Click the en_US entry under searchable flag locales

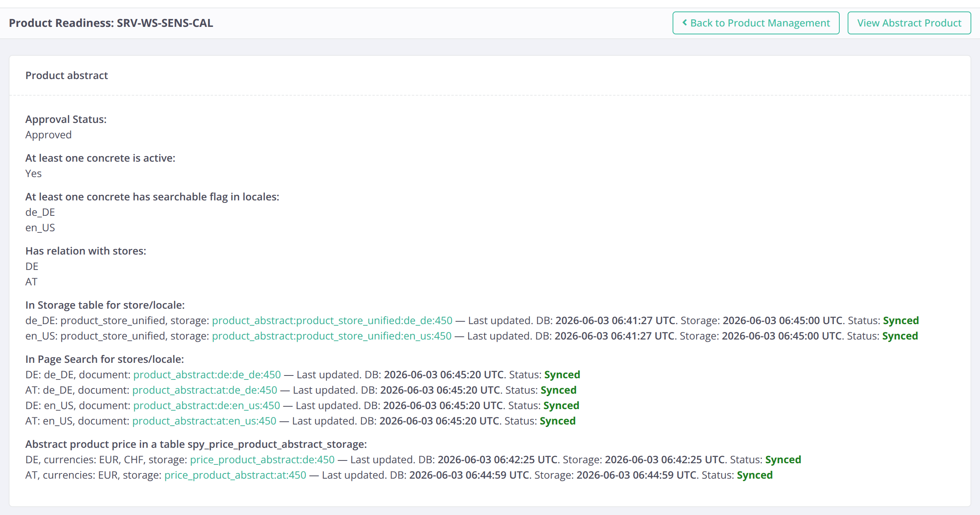(x=40, y=227)
